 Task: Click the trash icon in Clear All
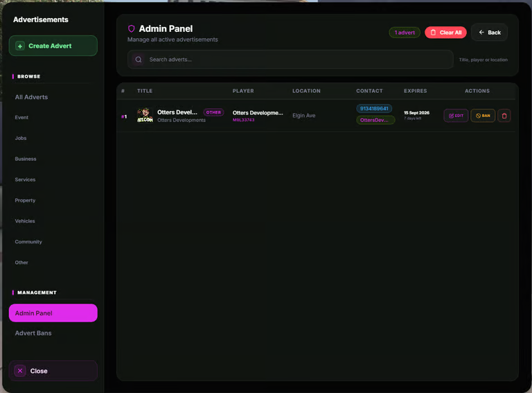tap(433, 33)
